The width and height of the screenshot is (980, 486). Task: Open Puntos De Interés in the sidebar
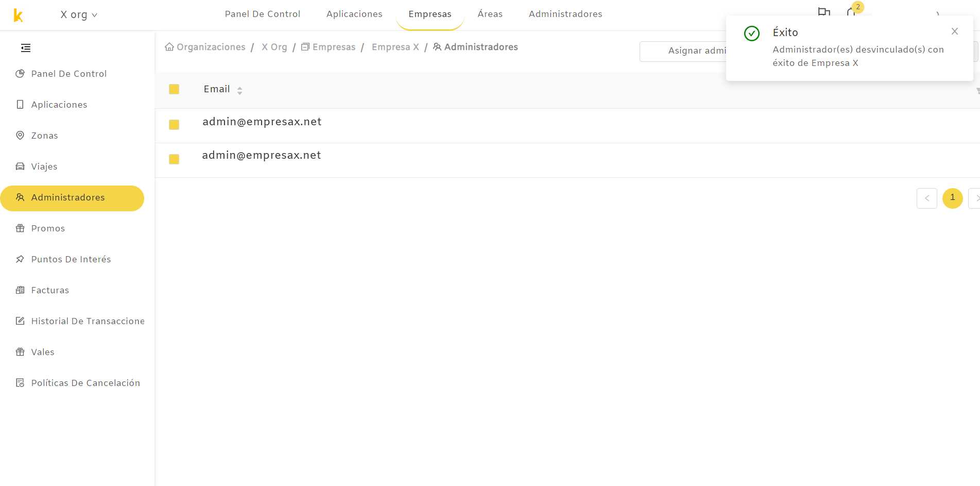click(72, 259)
